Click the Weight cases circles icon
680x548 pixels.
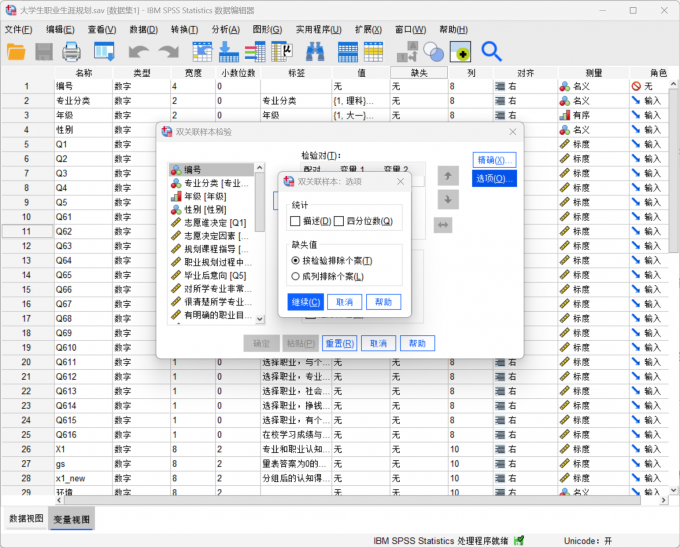433,52
